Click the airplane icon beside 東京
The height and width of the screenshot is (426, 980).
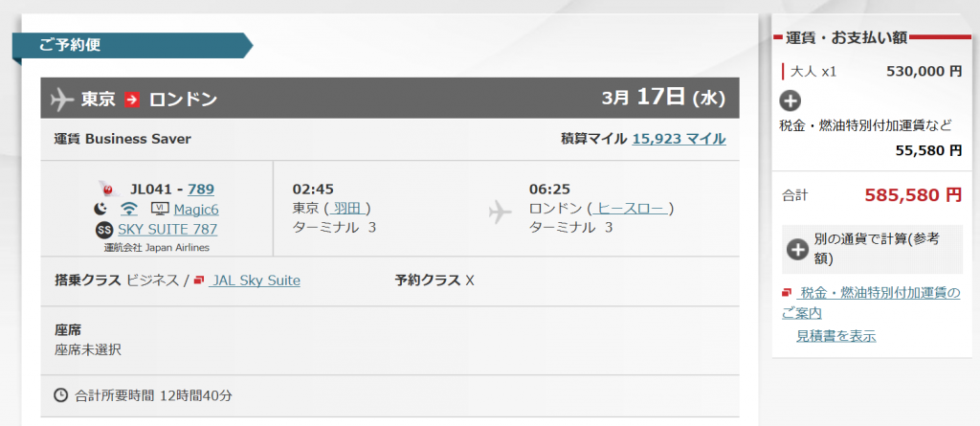point(61,99)
